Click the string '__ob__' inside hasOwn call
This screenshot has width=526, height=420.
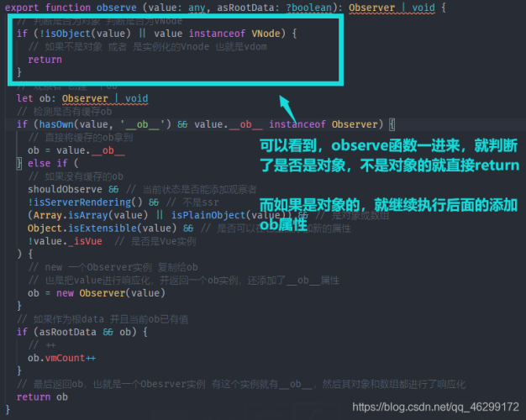(143, 124)
